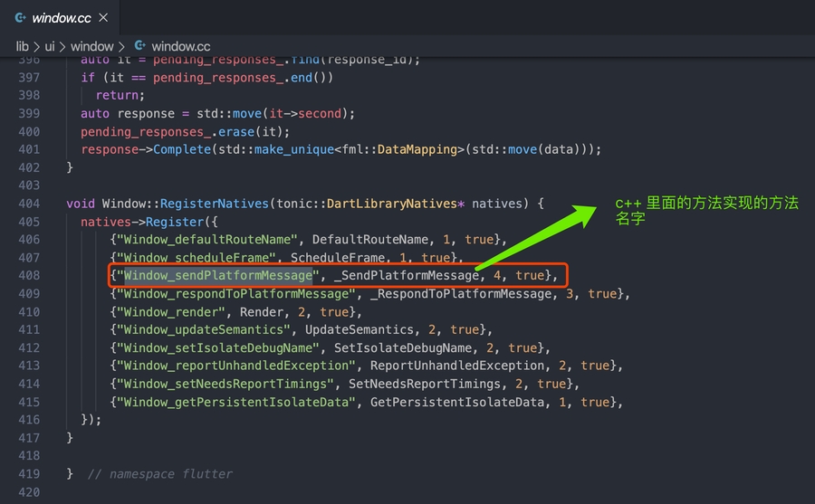Click line number 417 in the gutter

[x=28, y=437]
